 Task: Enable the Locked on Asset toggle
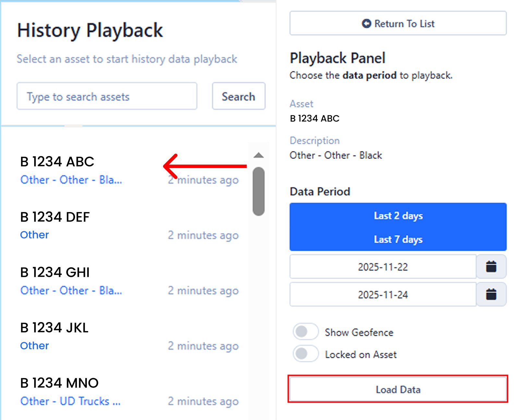pyautogui.click(x=305, y=354)
